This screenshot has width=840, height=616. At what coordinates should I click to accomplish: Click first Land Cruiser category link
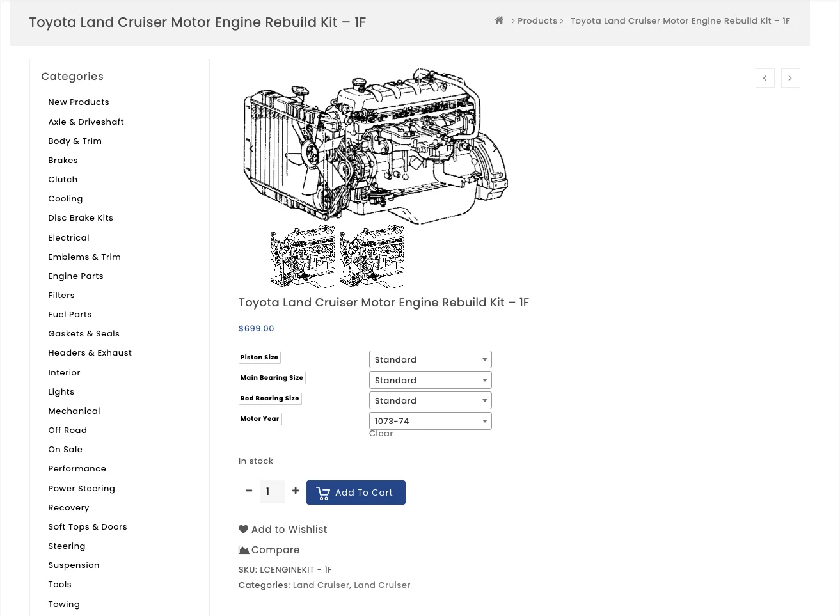321,585
